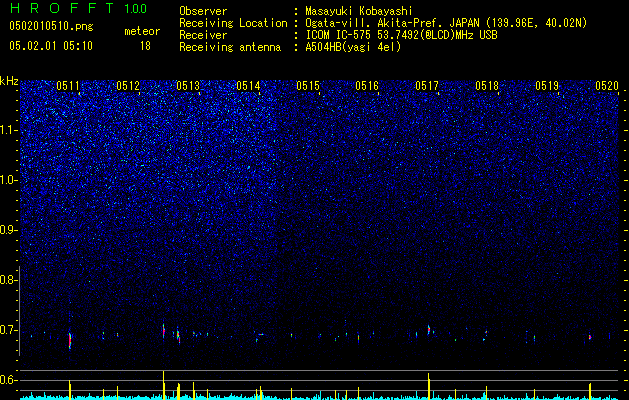Click the 0512 time marker
The width and height of the screenshot is (629, 400).
(x=128, y=85)
